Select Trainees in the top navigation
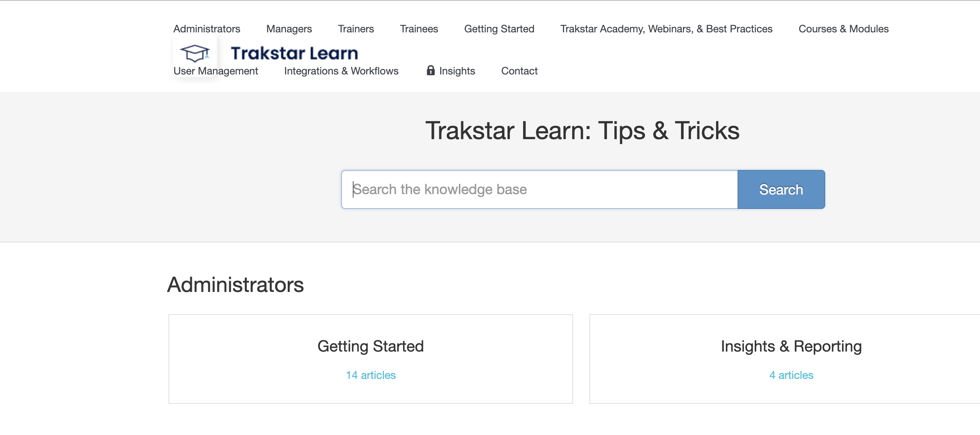980x435 pixels. click(x=419, y=29)
